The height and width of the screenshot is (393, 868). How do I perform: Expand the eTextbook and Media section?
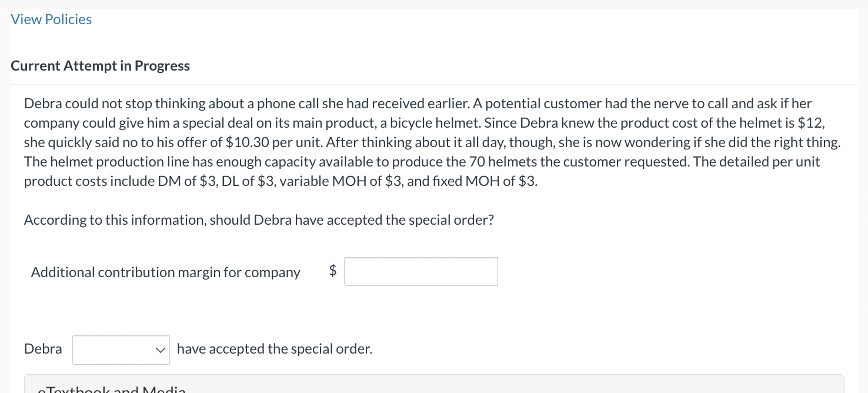pos(112,389)
